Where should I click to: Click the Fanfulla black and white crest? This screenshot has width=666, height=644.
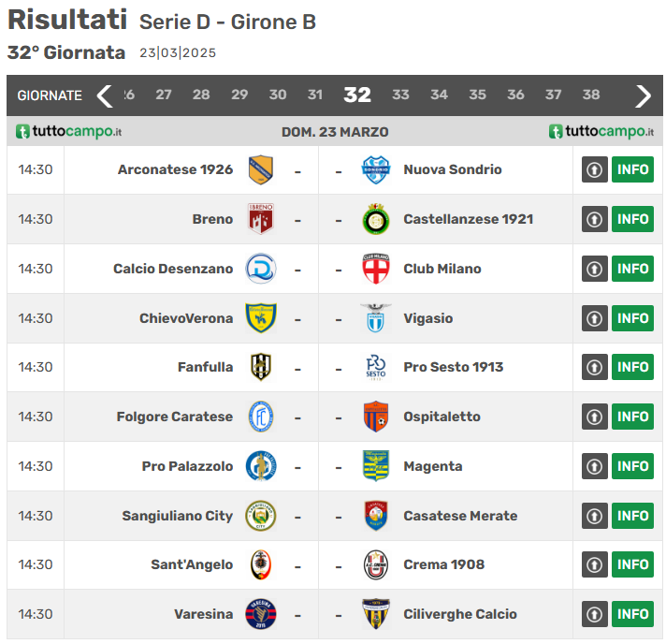[260, 367]
